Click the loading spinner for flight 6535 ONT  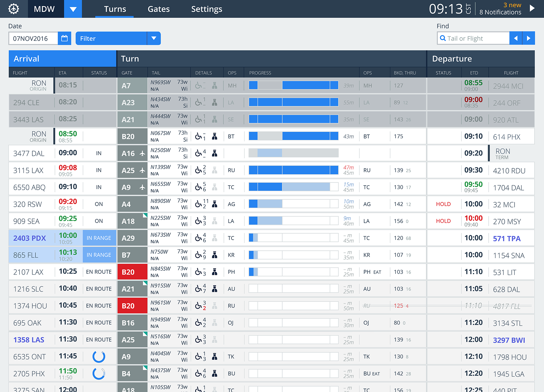pyautogui.click(x=99, y=356)
